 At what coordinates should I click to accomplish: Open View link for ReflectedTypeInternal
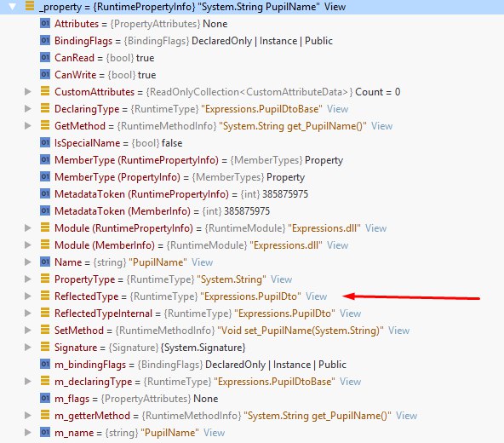[x=351, y=314]
